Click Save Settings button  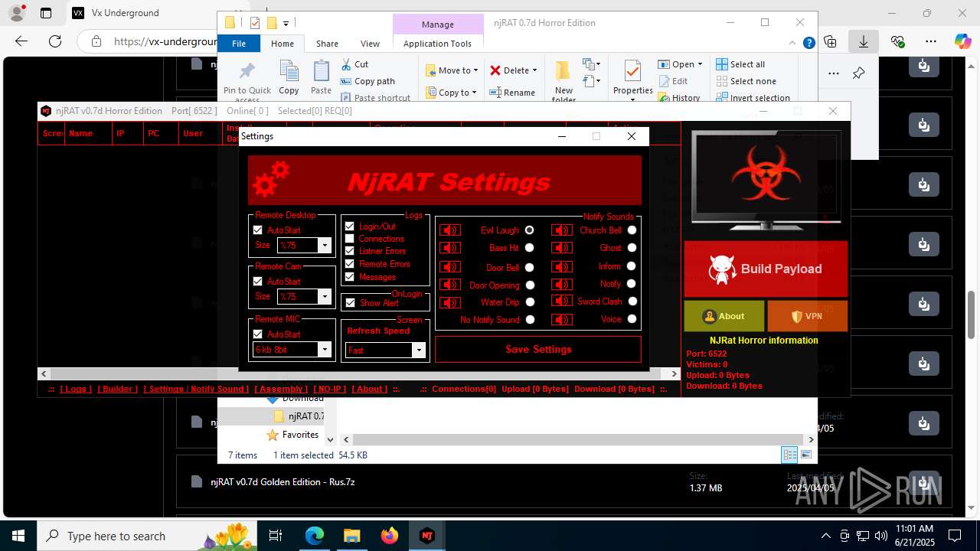click(538, 349)
